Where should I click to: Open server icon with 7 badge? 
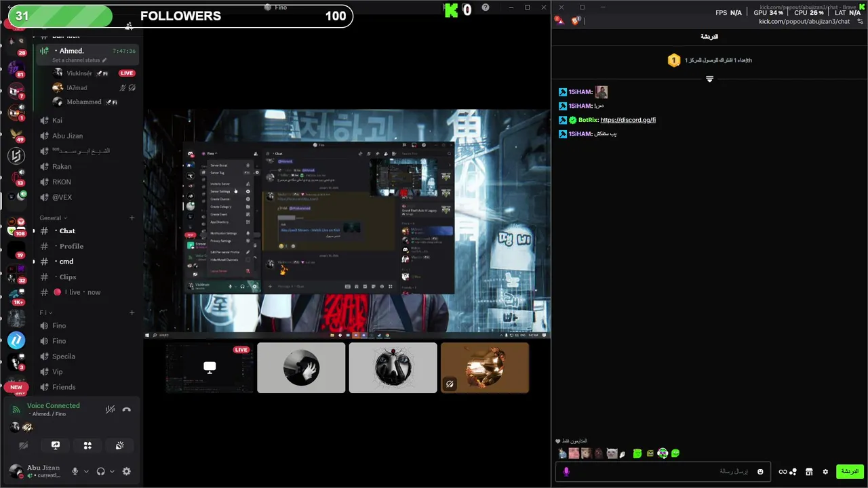16,90
